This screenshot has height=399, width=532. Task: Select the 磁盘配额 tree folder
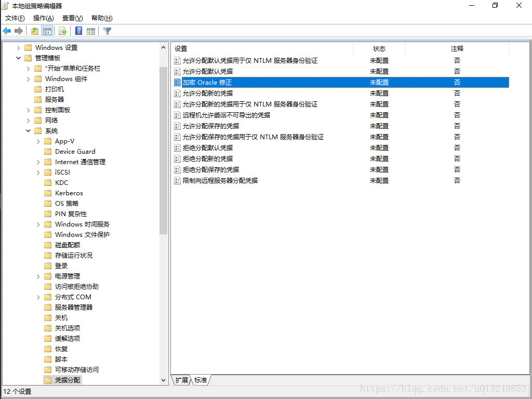68,245
